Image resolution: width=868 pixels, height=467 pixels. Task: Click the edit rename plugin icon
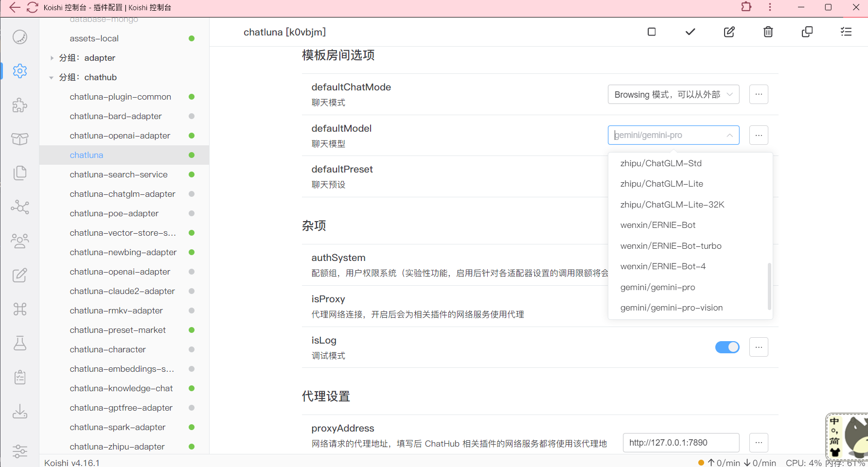click(729, 32)
